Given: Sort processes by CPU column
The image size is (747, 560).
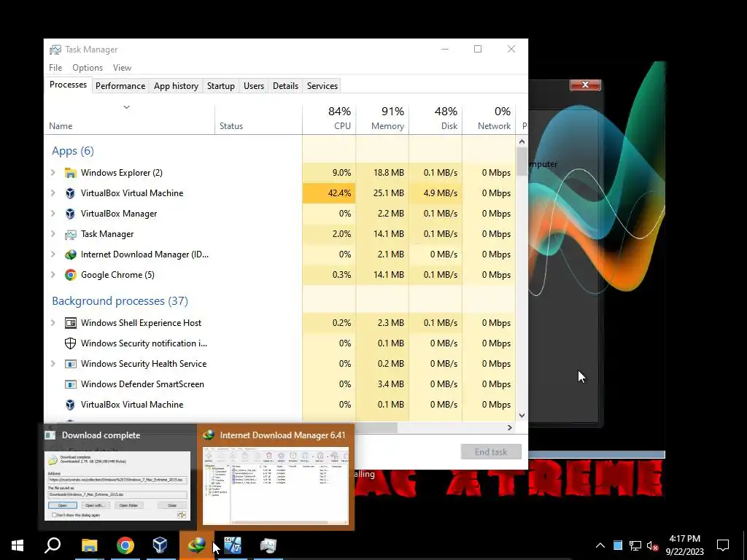Looking at the screenshot, I should point(329,118).
